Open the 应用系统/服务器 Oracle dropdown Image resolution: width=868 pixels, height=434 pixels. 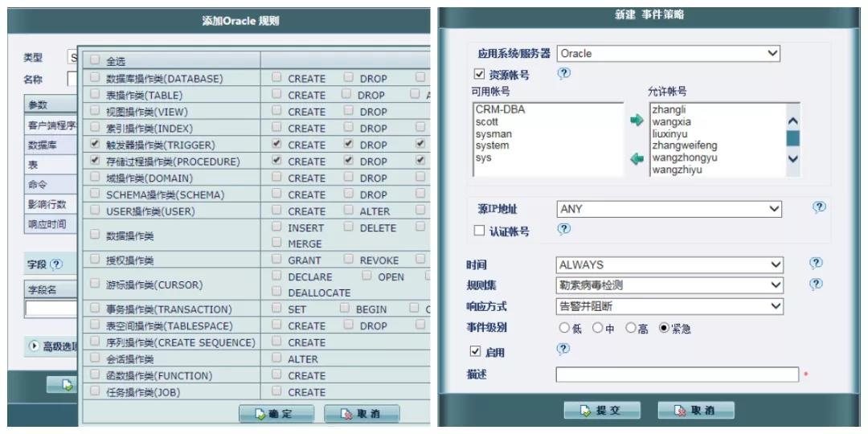(668, 54)
